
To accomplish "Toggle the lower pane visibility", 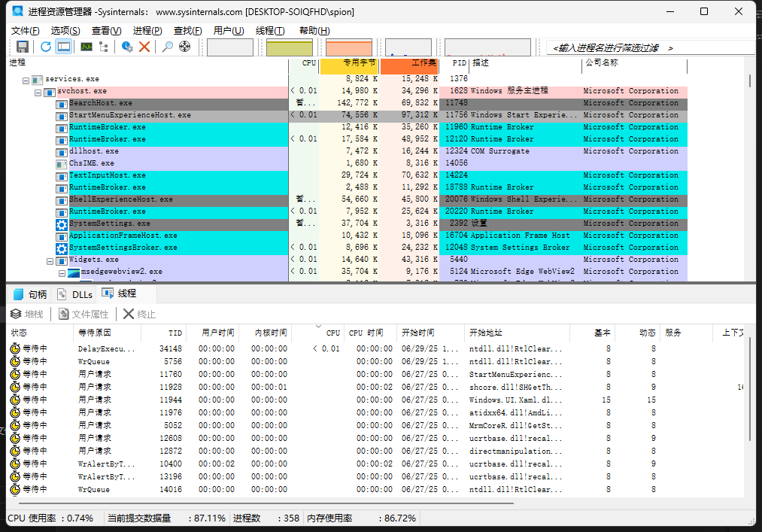I will (64, 46).
